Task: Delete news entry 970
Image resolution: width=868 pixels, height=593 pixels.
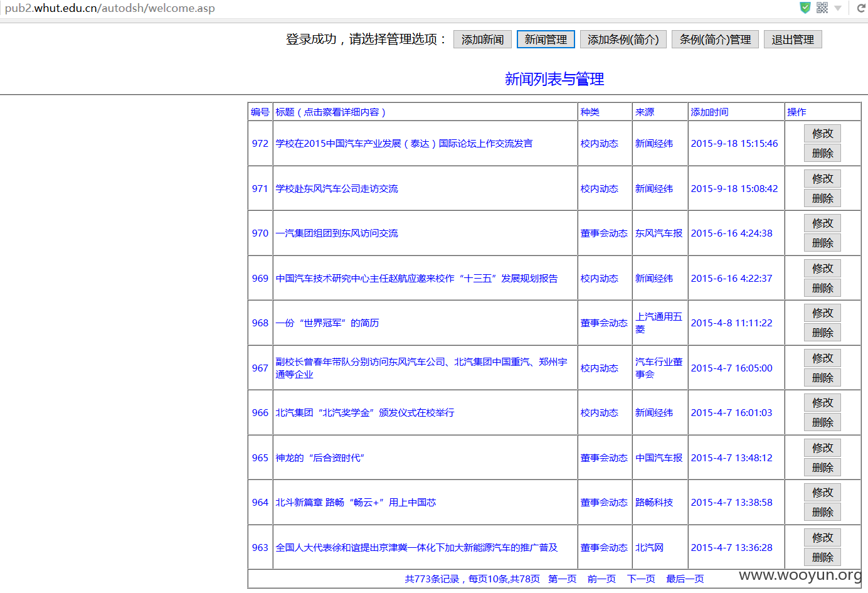Action: coord(822,243)
